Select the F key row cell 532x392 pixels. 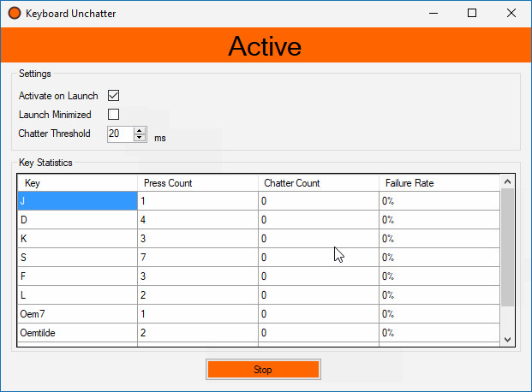[x=78, y=276]
